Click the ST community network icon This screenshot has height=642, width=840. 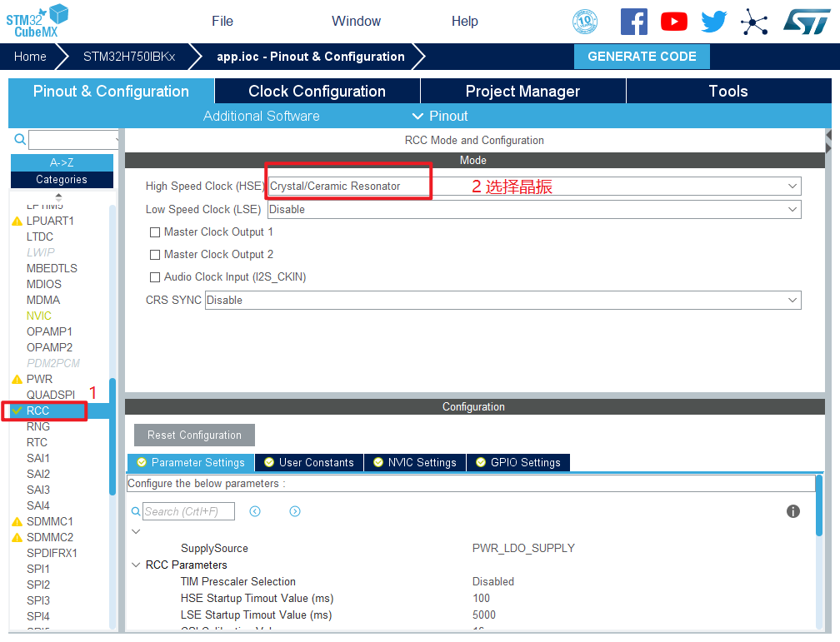pos(754,22)
